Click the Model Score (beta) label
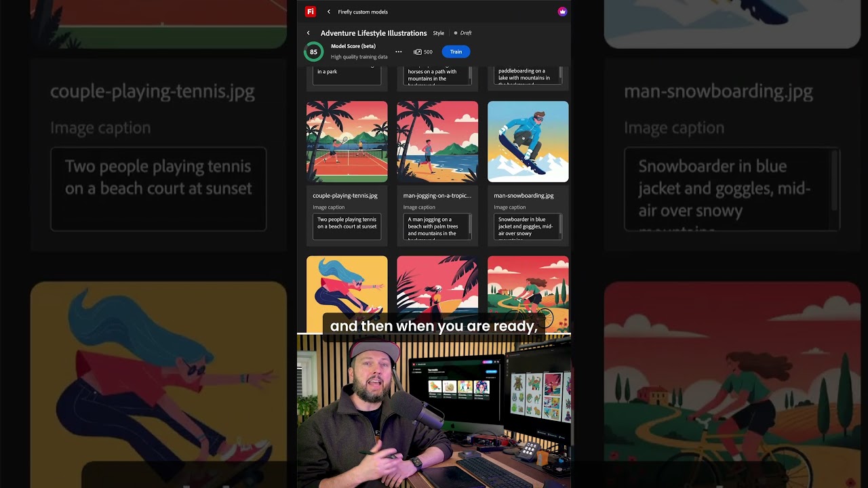Screen dimensions: 868x488 [x=353, y=46]
